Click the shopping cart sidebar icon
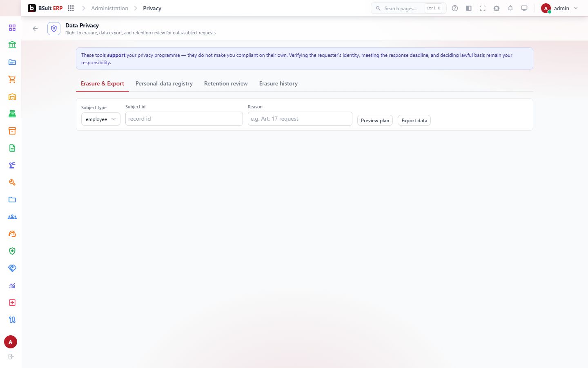This screenshot has height=368, width=588. pos(12,79)
